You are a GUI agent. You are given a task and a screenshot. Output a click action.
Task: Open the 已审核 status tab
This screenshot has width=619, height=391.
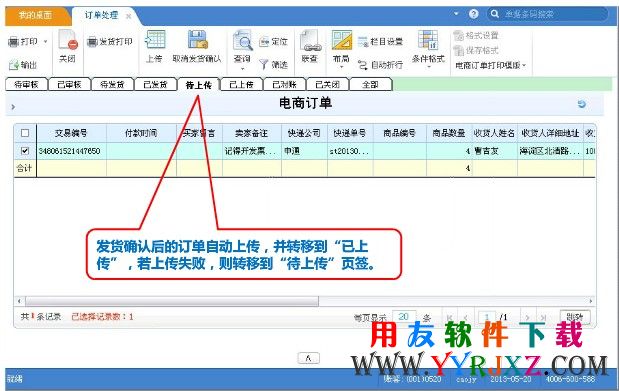pos(69,84)
